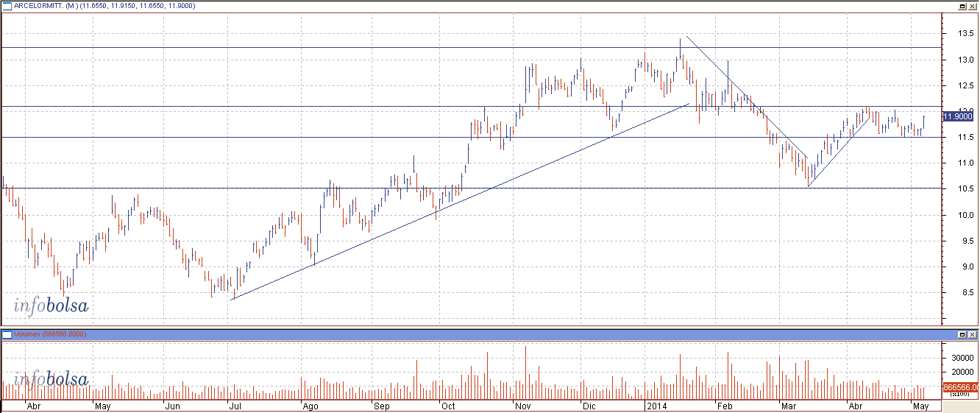Click the Sep label on the time axis
The width and height of the screenshot is (980, 413).
(381, 406)
